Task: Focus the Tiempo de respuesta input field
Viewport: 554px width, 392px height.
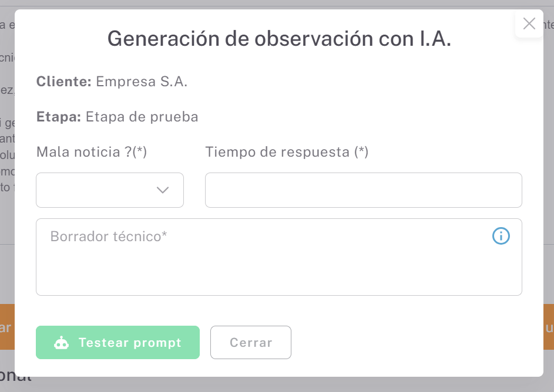Action: pyautogui.click(x=363, y=190)
